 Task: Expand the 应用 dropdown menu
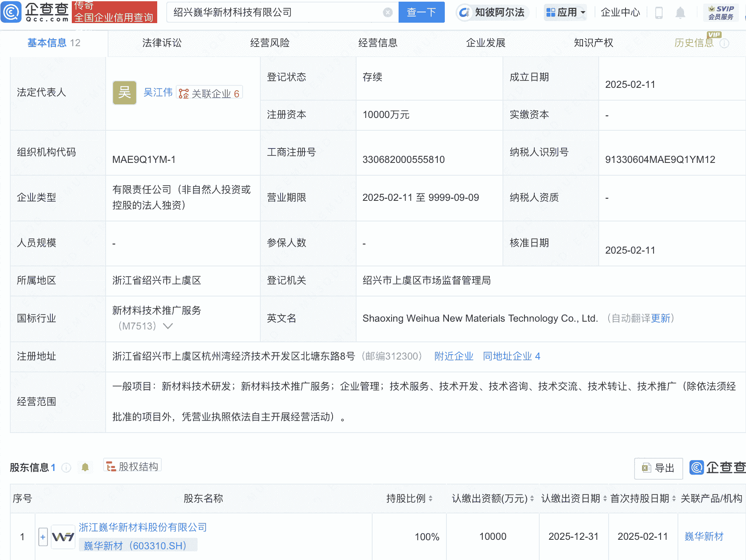tap(565, 12)
